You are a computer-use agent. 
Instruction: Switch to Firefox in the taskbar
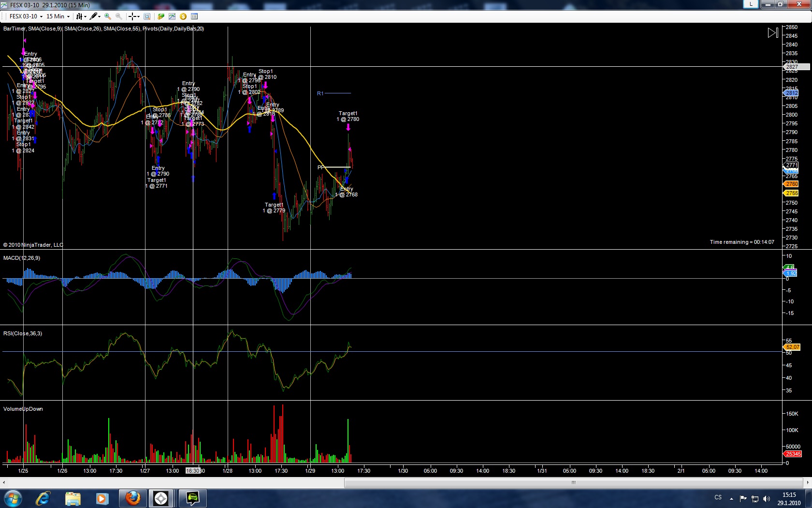click(132, 498)
